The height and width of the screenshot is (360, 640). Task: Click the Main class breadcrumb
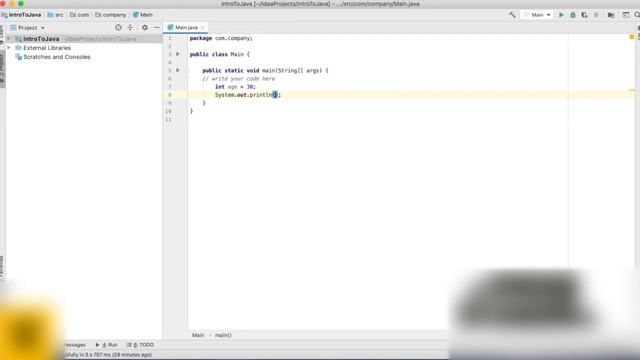[x=142, y=15]
